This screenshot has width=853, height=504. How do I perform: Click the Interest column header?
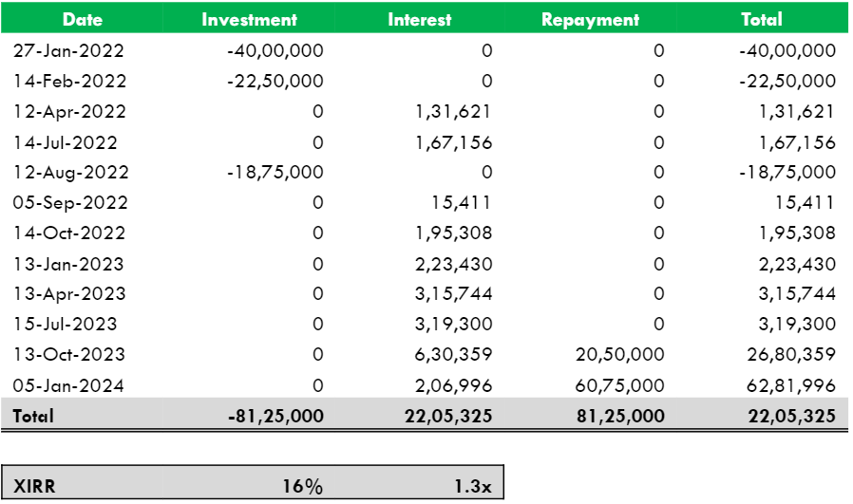(420, 20)
